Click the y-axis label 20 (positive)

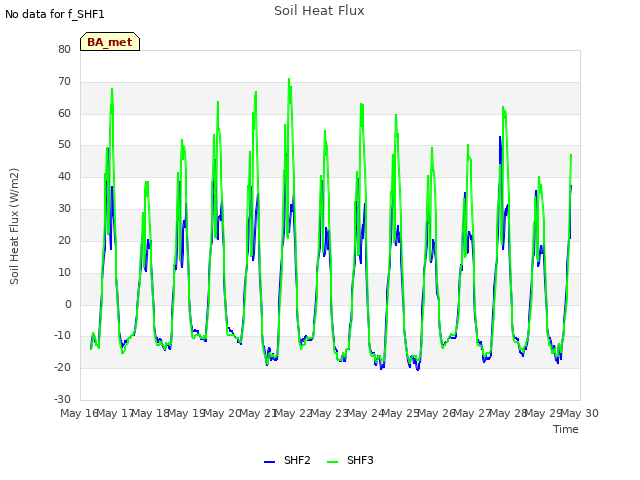[x=64, y=240]
